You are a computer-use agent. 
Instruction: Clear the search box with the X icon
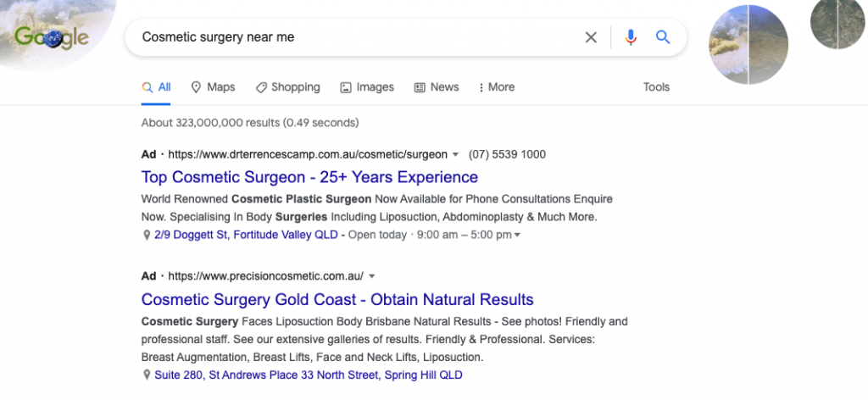coord(591,37)
